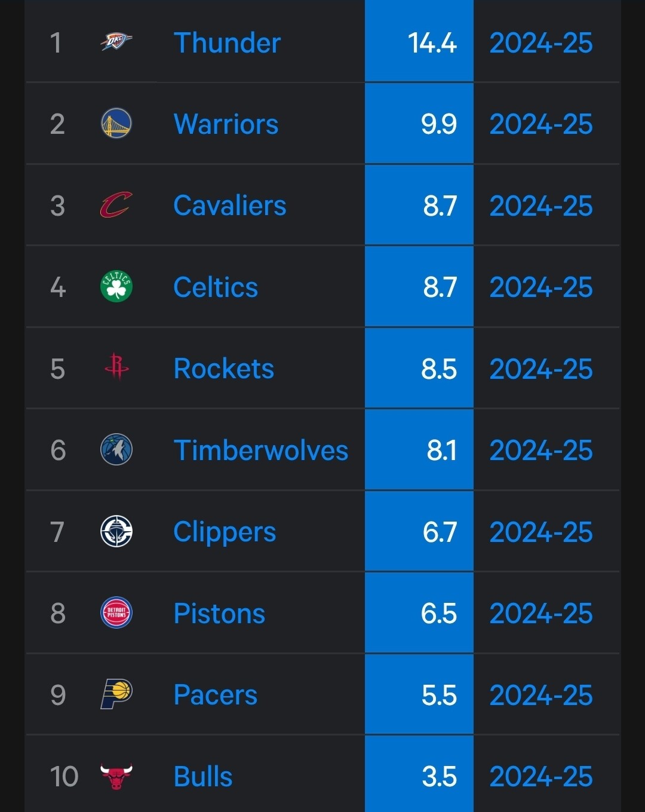
Task: Click the Celtics shamrock logo
Action: pyautogui.click(x=116, y=287)
